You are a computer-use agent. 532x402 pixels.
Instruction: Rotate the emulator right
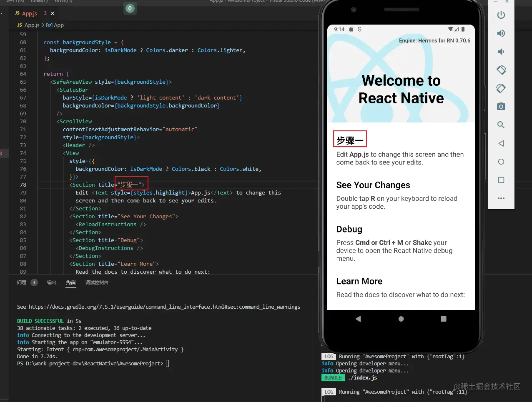501,88
